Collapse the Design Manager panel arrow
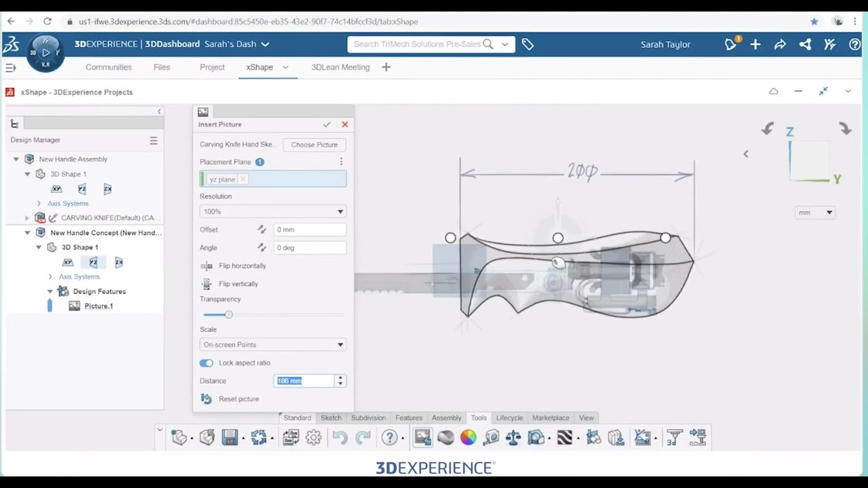Viewport: 868px width, 488px height. point(159,112)
